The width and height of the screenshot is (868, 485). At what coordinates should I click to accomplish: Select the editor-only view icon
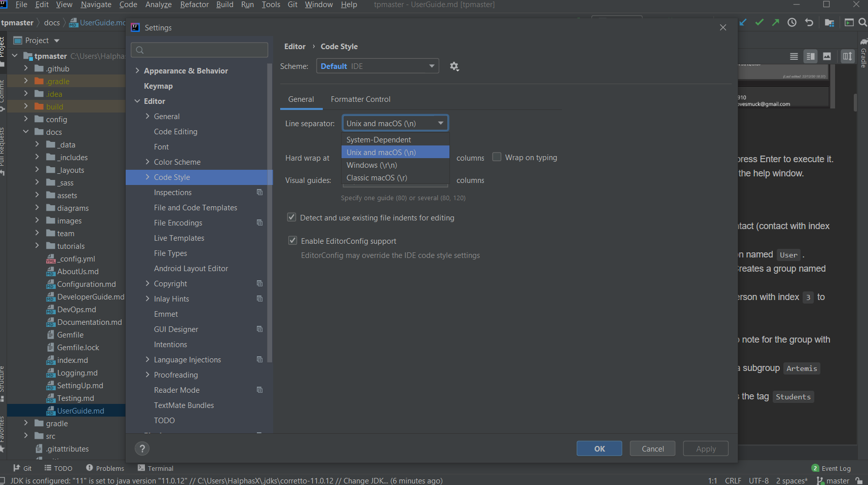[794, 56]
